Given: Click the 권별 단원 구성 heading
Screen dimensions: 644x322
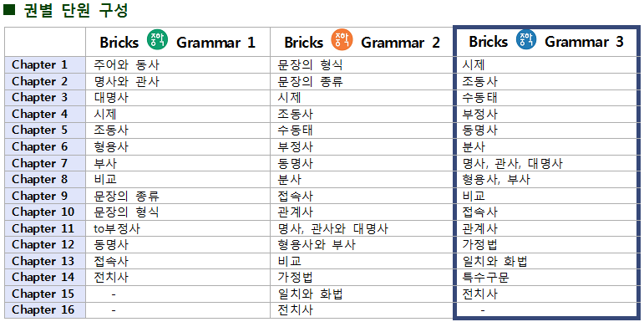Looking at the screenshot, I should (76, 10).
